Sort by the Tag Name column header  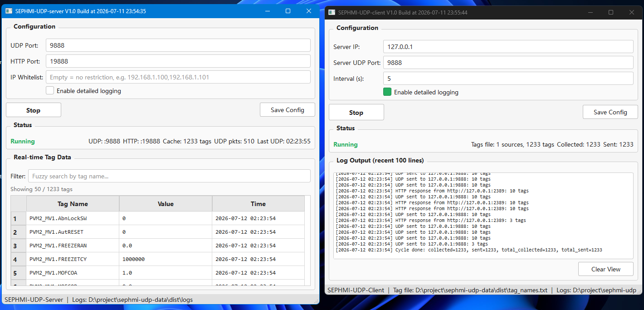click(73, 204)
